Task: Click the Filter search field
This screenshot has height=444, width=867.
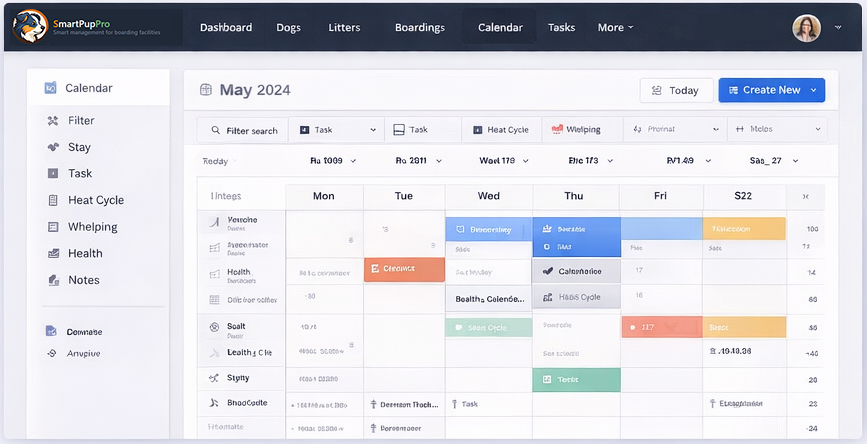Action: pos(243,130)
